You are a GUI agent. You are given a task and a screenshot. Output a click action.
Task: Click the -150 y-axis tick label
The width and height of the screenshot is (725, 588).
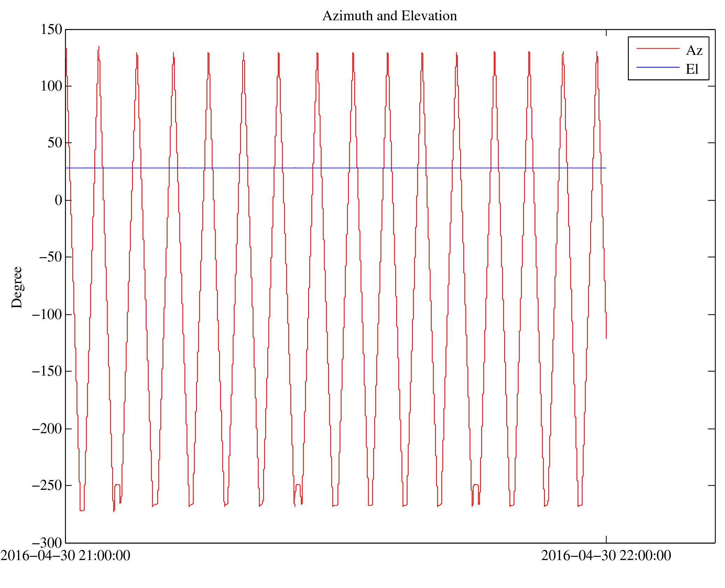coord(46,371)
